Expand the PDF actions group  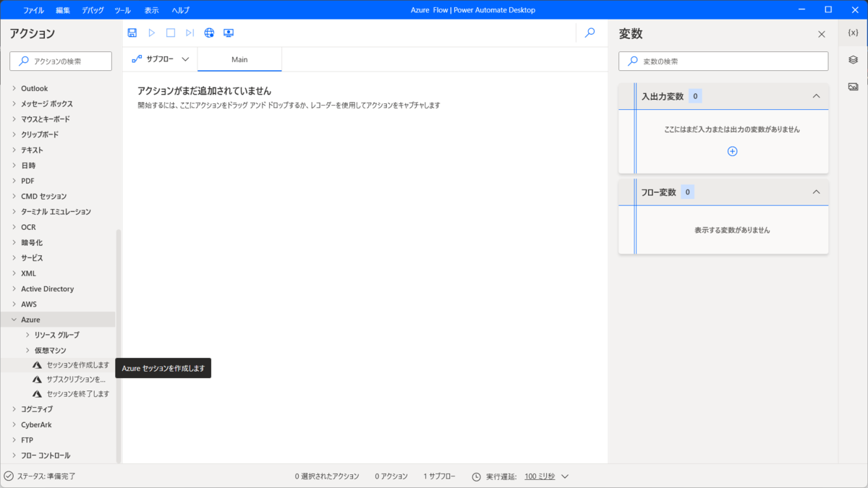[14, 181]
